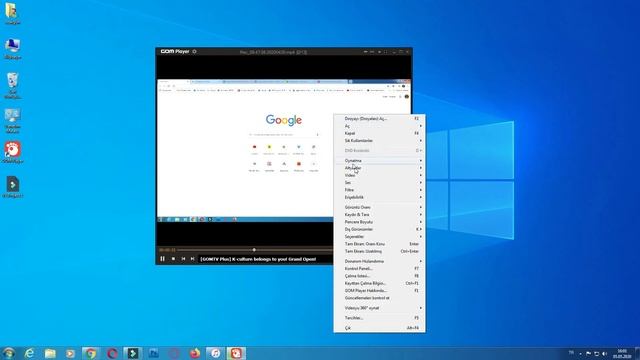Click the volume icon in system tray

[x=604, y=353]
